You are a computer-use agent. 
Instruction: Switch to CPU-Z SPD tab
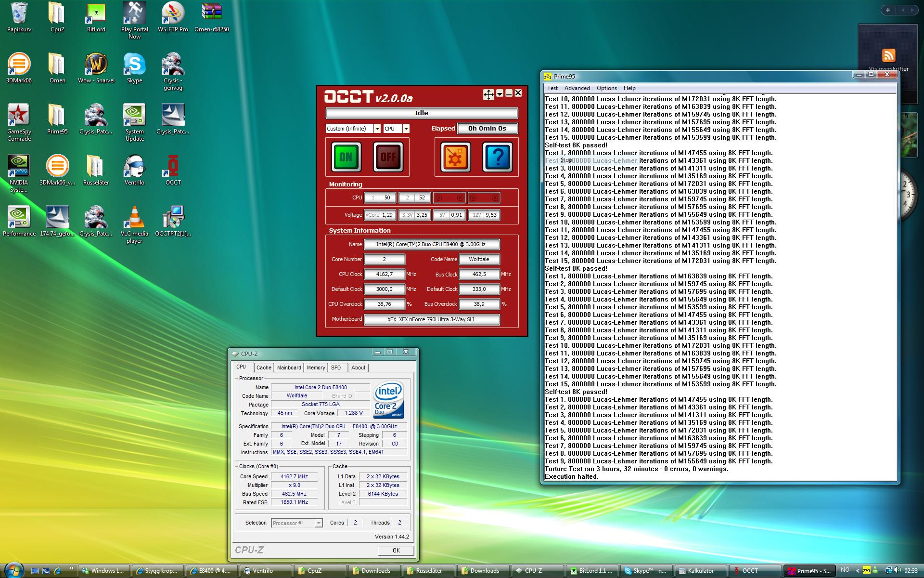coord(336,368)
